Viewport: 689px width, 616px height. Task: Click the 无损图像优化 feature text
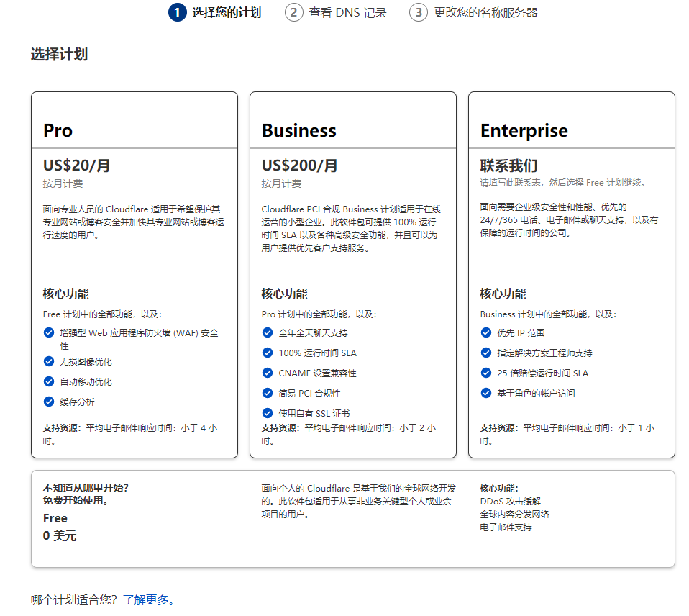pyautogui.click(x=86, y=361)
